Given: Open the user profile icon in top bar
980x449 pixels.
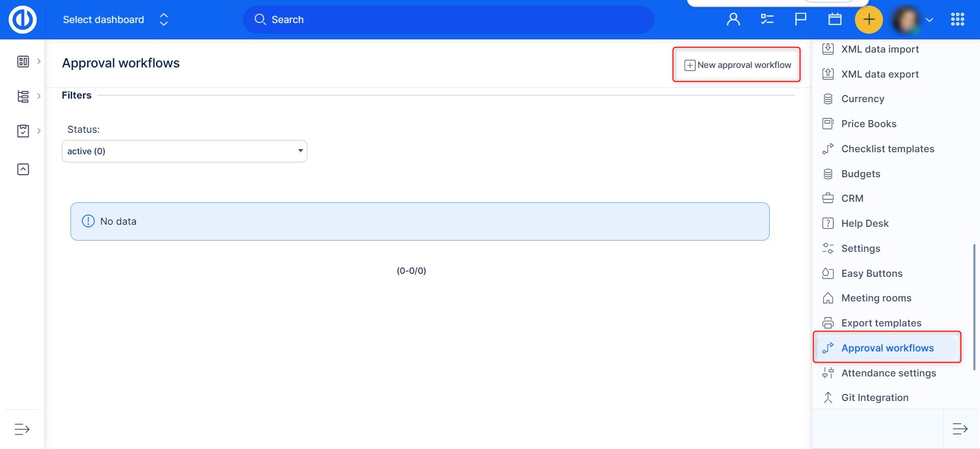Looking at the screenshot, I should [733, 19].
